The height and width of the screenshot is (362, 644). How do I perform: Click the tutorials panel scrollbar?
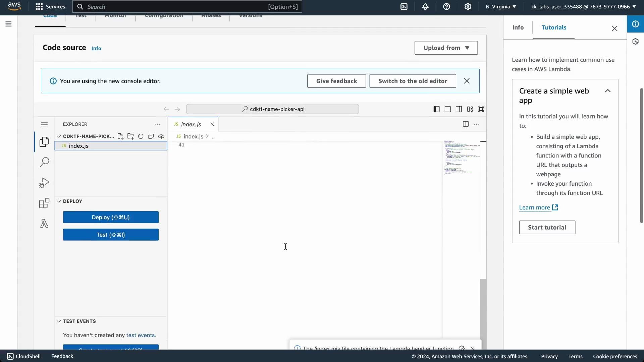(x=641, y=156)
